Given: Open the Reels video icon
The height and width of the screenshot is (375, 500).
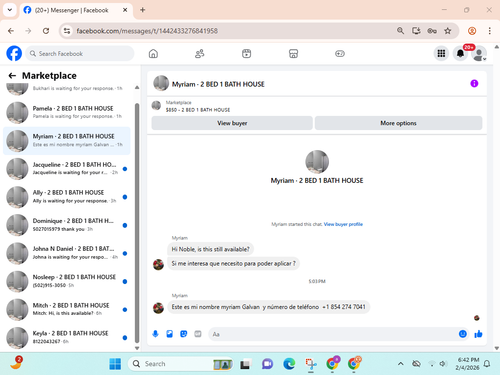Looking at the screenshot, I should 246,54.
